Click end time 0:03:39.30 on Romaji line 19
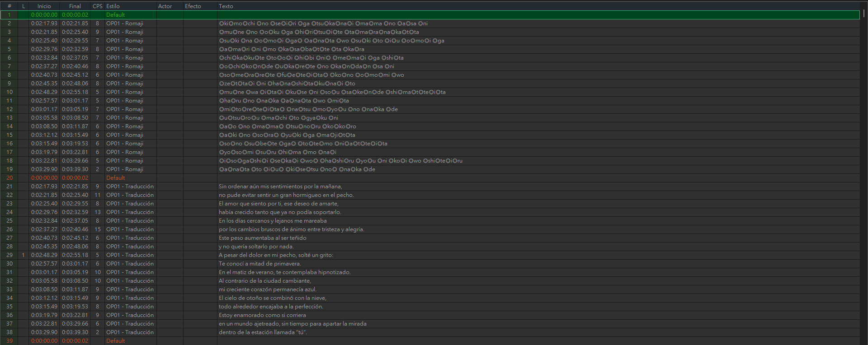The image size is (868, 345). [75, 169]
